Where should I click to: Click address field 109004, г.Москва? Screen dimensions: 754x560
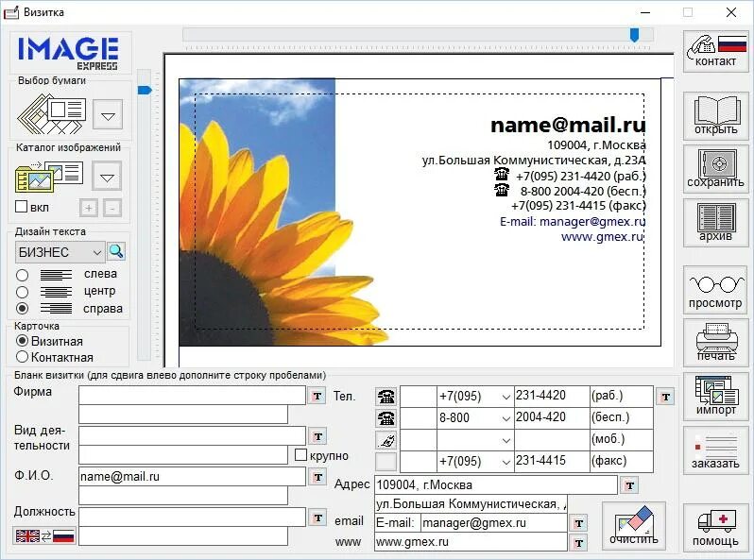[x=496, y=484]
